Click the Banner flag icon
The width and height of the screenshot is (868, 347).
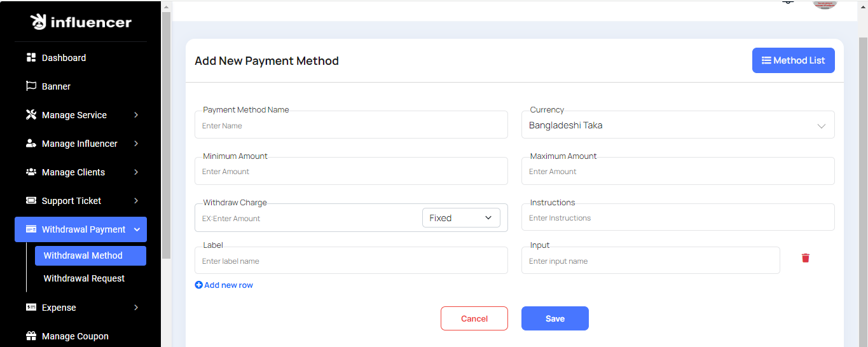click(x=31, y=86)
